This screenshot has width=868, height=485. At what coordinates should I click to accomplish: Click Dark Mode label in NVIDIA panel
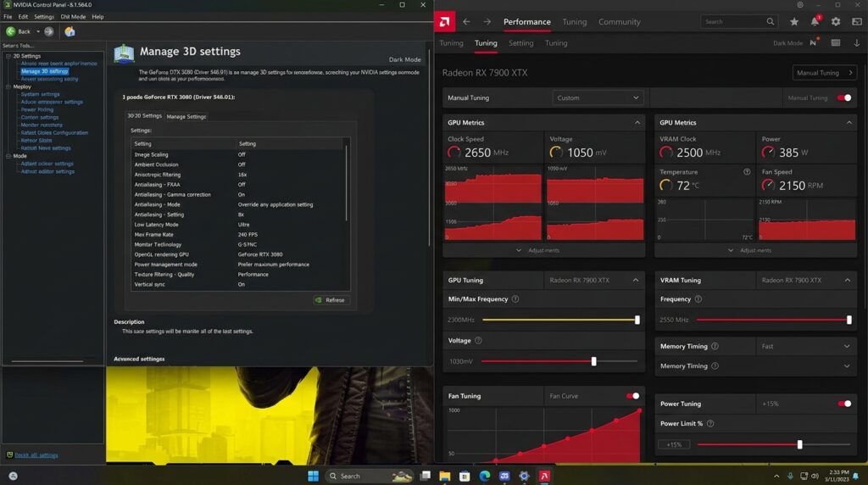[x=404, y=59]
